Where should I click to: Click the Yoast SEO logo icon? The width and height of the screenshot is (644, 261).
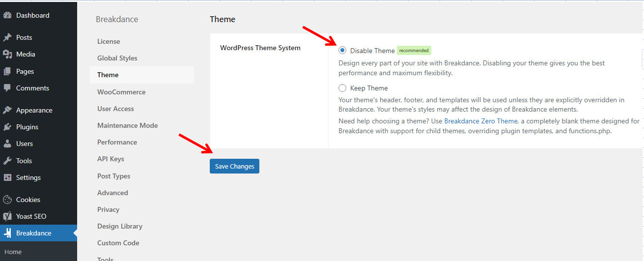(7, 216)
